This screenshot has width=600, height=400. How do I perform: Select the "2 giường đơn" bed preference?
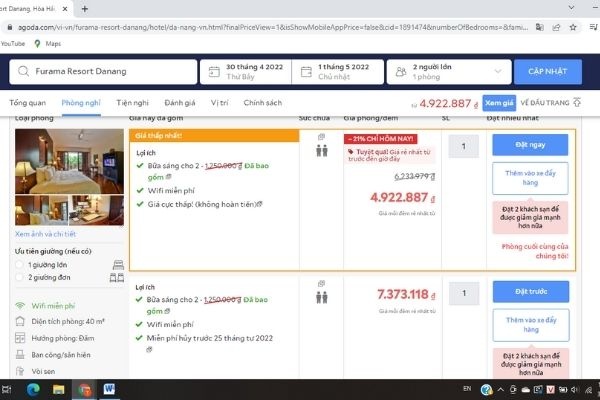(20, 278)
